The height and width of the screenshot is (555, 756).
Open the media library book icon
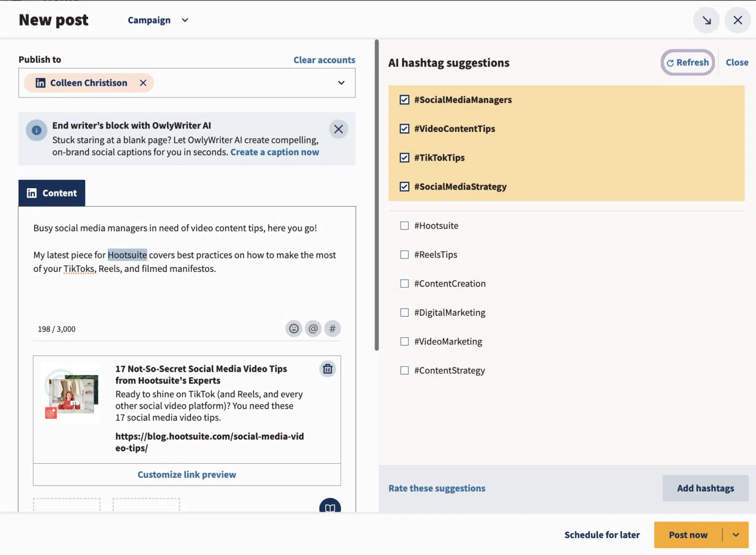point(330,508)
